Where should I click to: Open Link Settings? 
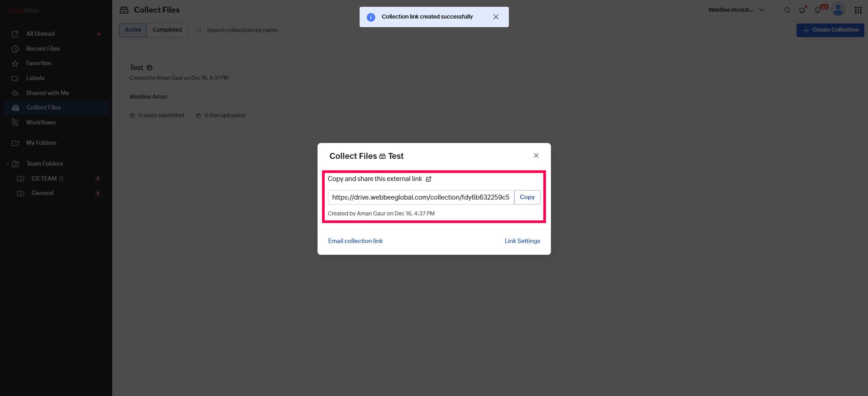tap(522, 241)
